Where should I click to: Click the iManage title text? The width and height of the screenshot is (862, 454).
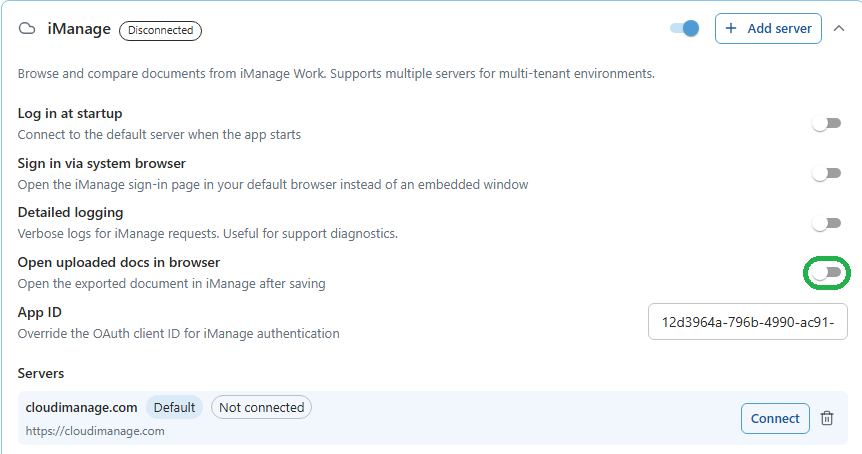click(x=79, y=29)
